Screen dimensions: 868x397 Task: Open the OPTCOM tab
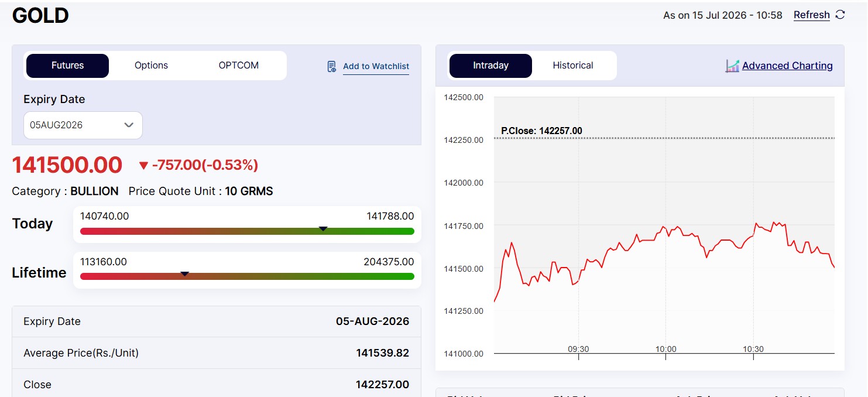pos(239,66)
